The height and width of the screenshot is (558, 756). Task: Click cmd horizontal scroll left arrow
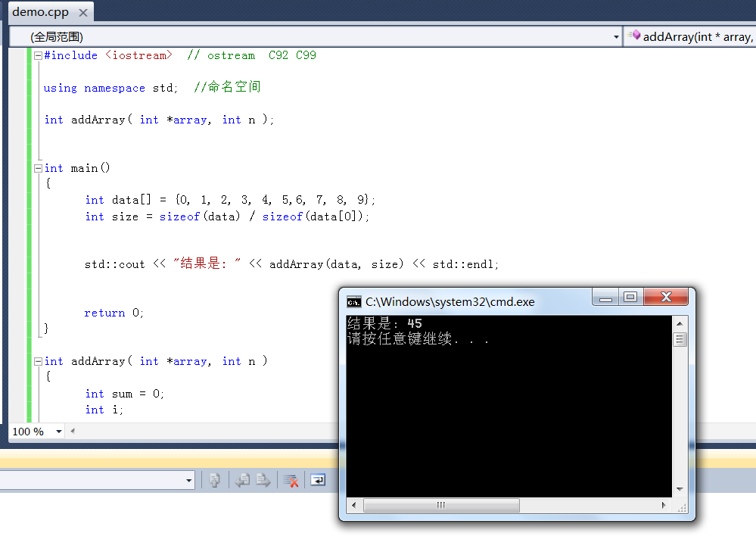point(354,506)
